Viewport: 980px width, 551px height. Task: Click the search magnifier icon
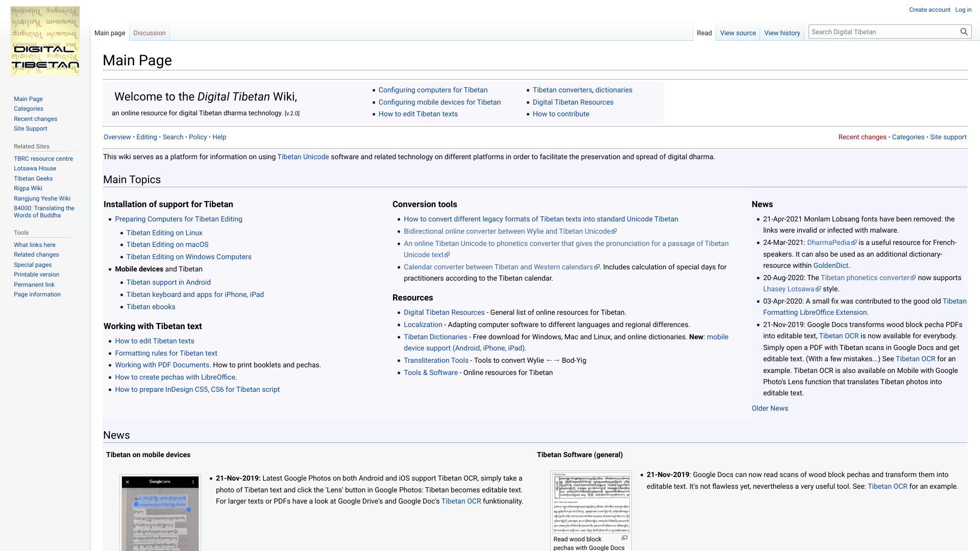click(x=964, y=32)
